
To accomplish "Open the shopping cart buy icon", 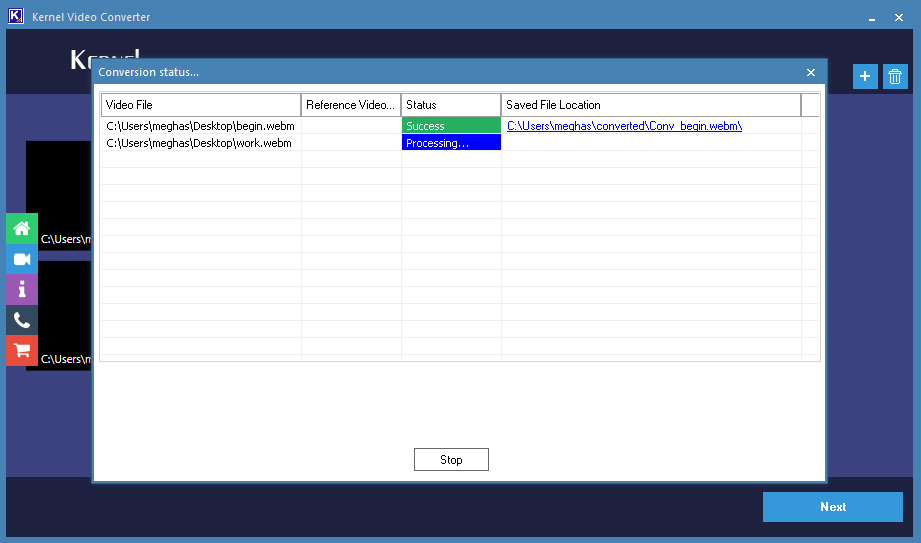I will tap(22, 351).
